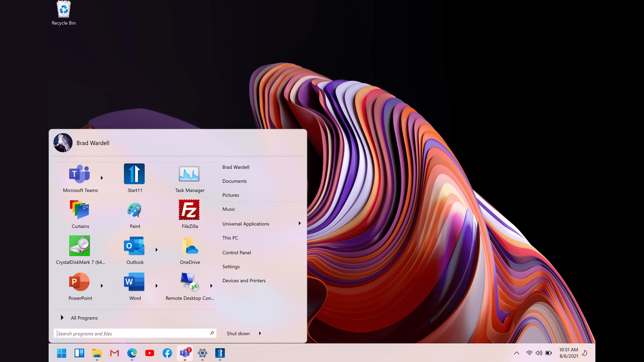Open CrystalDiskMark 7
Viewport: 644px width, 362px height.
pos(80,250)
